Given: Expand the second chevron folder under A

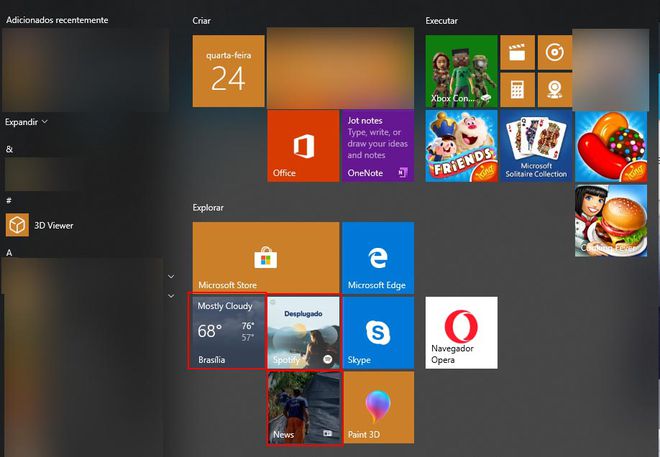Looking at the screenshot, I should coord(171,296).
